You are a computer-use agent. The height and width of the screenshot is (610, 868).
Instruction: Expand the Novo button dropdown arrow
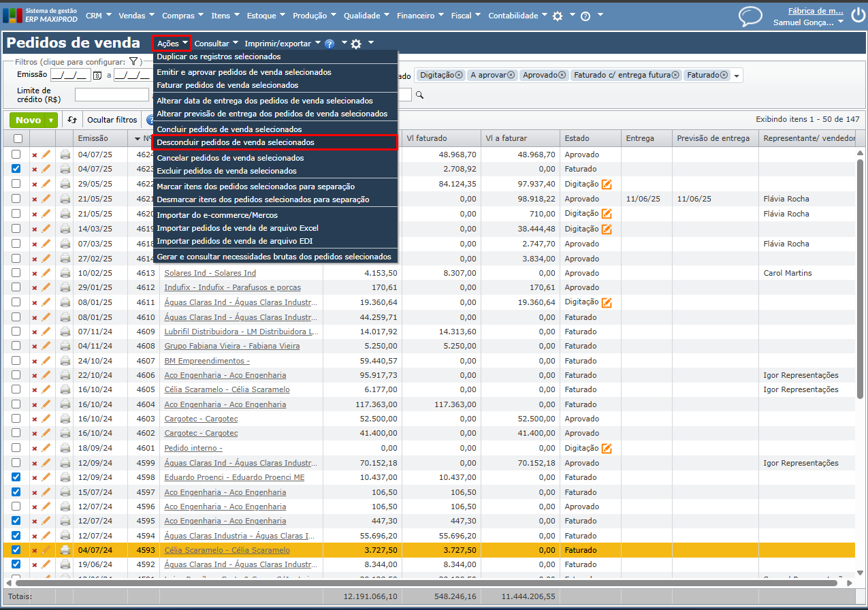[x=52, y=121]
